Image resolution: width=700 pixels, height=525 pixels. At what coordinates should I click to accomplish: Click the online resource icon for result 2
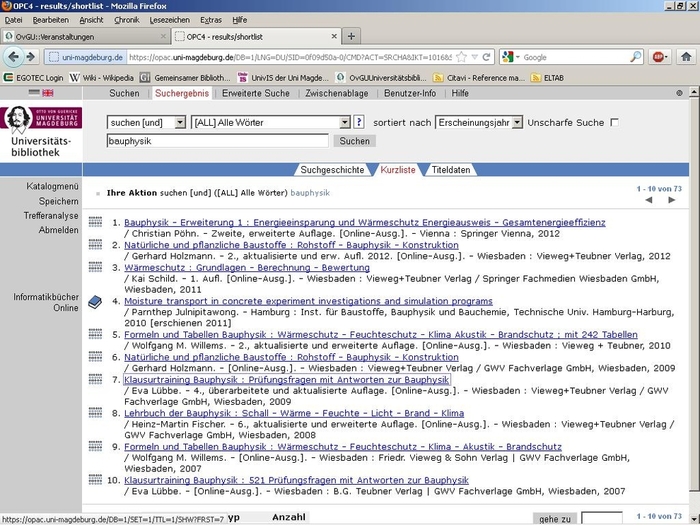[96, 244]
